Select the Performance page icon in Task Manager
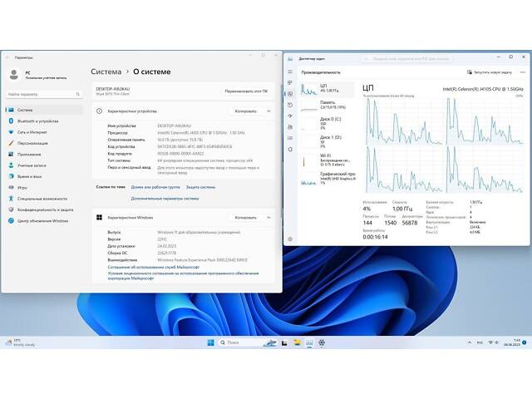 (290, 94)
